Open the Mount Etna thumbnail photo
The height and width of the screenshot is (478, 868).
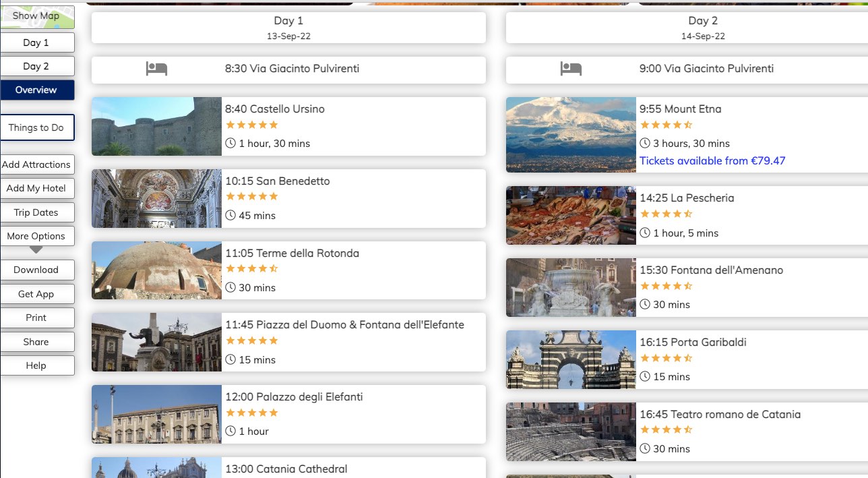tap(571, 135)
